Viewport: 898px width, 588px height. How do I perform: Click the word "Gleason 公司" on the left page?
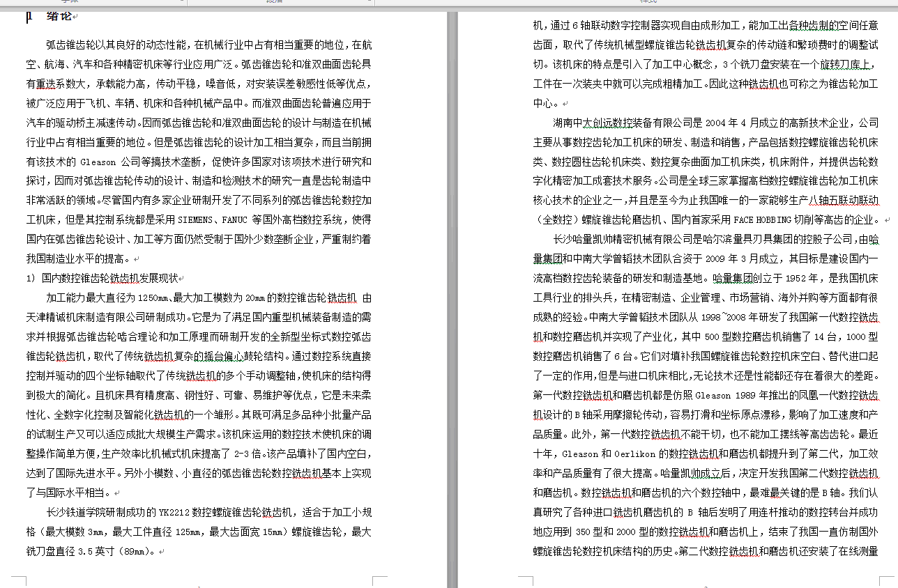(110, 162)
